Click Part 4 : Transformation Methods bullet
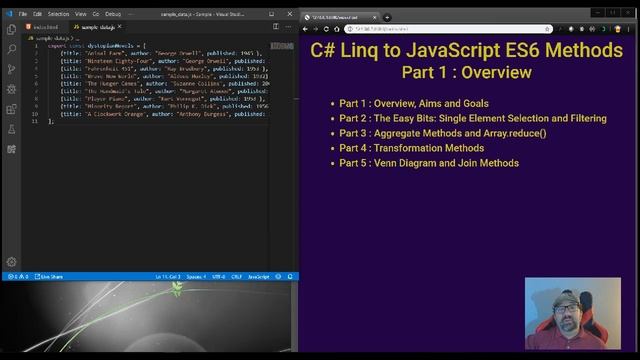Viewport: 640px width, 360px height. 411,148
